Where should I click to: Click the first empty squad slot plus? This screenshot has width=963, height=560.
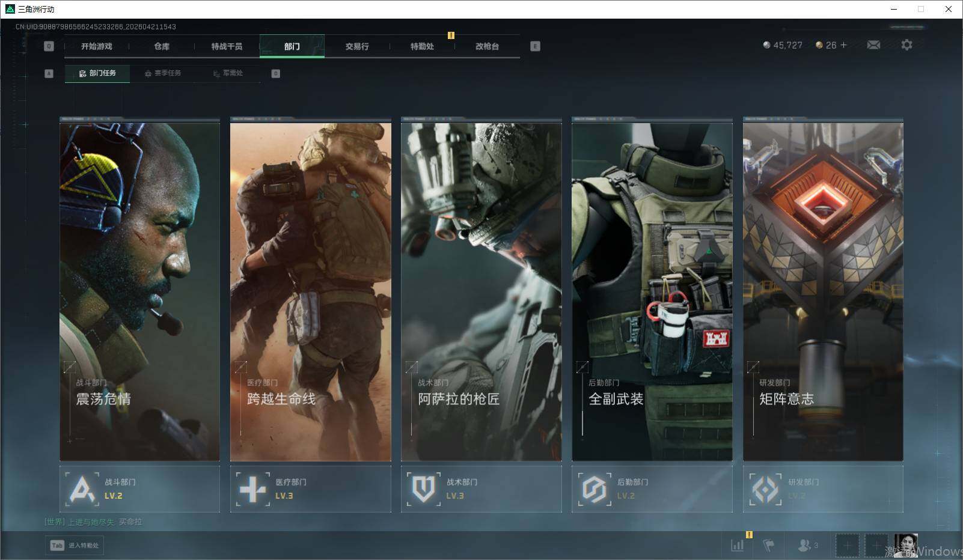click(x=847, y=545)
